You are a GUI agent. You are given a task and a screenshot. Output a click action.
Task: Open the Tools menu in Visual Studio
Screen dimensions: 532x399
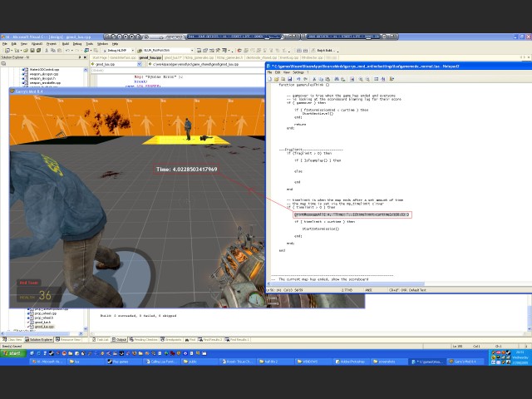(x=90, y=44)
